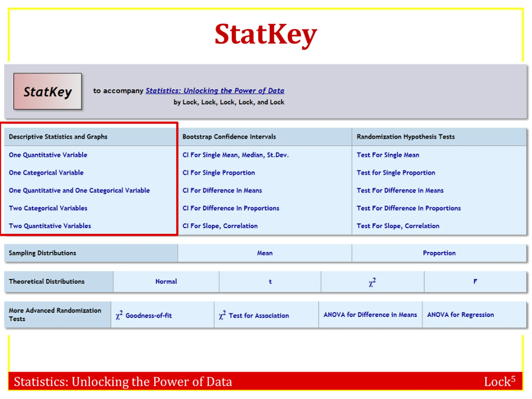Open Test For Single Mean
Screen dimensions: 532x399
pyautogui.click(x=388, y=155)
